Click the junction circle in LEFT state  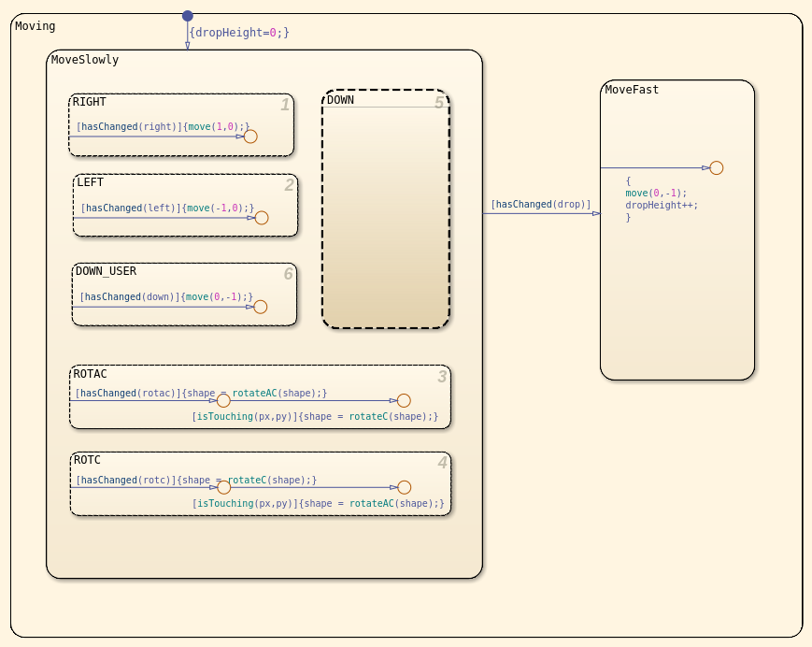pos(262,218)
